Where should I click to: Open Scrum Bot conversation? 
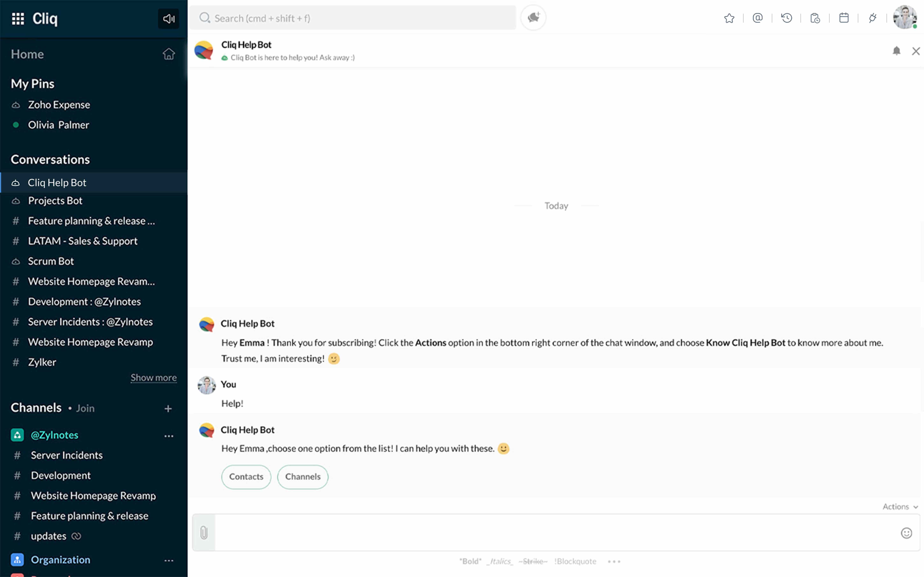(51, 261)
